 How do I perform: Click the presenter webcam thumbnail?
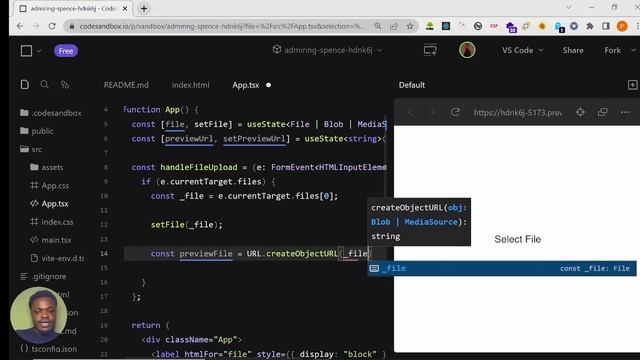tap(38, 315)
